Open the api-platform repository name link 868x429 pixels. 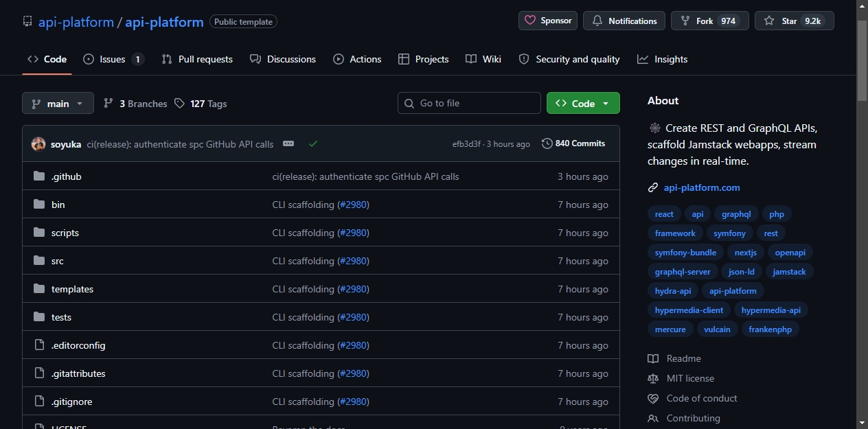coord(164,22)
